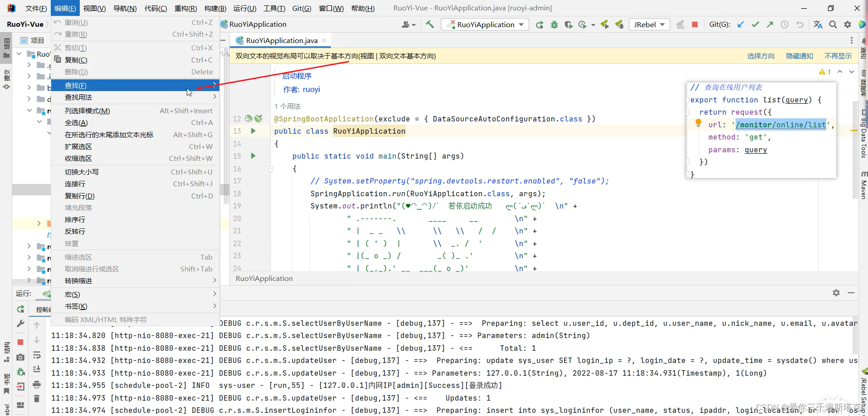Clear console with trash icon
This screenshot has height=416, width=868.
37,399
